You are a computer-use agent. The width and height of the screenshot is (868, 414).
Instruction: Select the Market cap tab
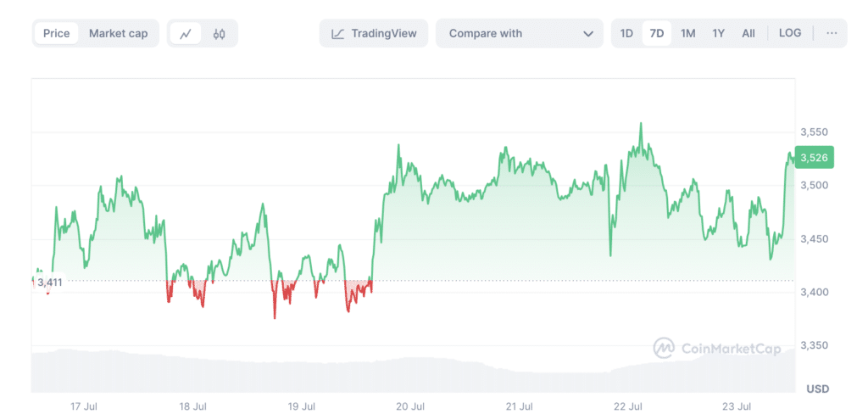point(118,34)
